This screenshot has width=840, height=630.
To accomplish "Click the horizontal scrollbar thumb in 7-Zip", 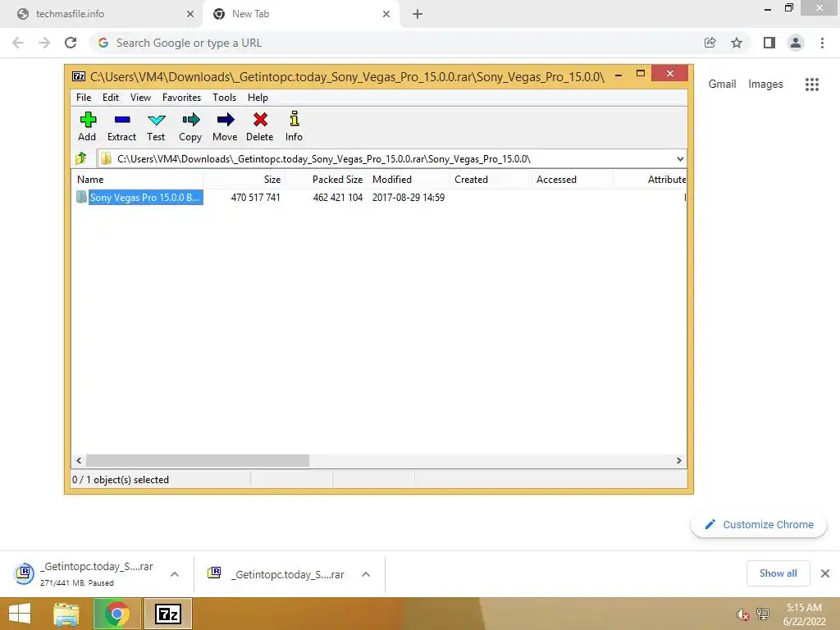I will 198,461.
